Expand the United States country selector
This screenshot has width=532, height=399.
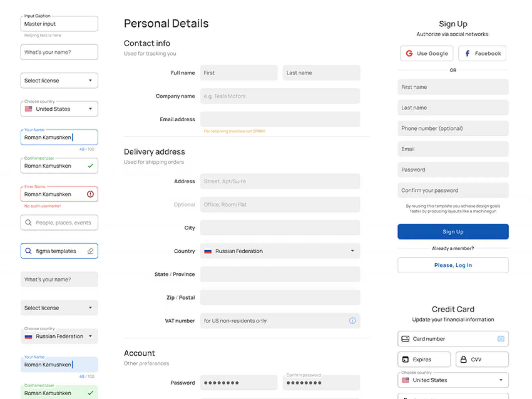point(90,109)
